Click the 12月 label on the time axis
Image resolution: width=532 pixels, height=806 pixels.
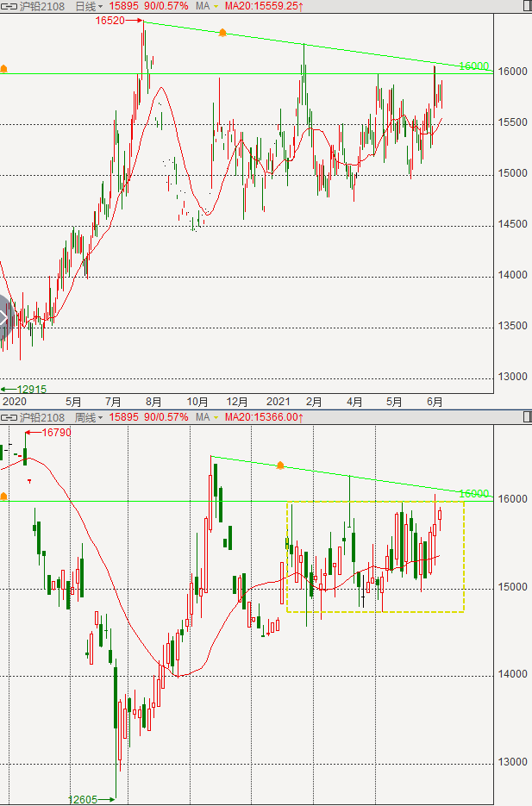point(237,402)
